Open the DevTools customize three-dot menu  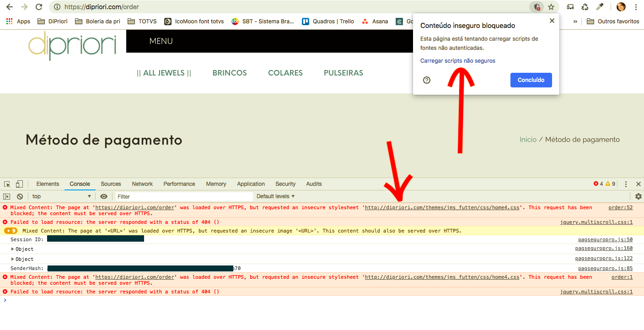[626, 184]
